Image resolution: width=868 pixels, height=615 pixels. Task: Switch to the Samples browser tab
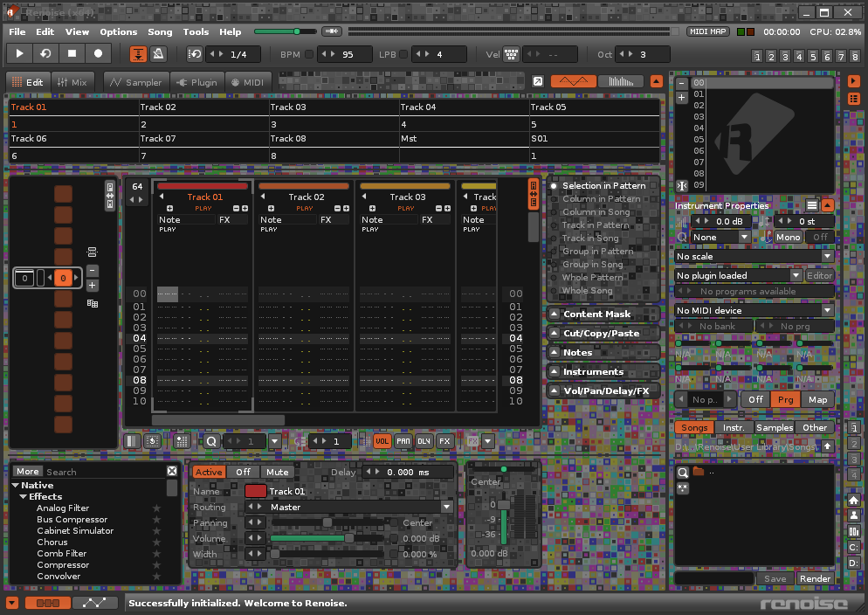pyautogui.click(x=775, y=427)
